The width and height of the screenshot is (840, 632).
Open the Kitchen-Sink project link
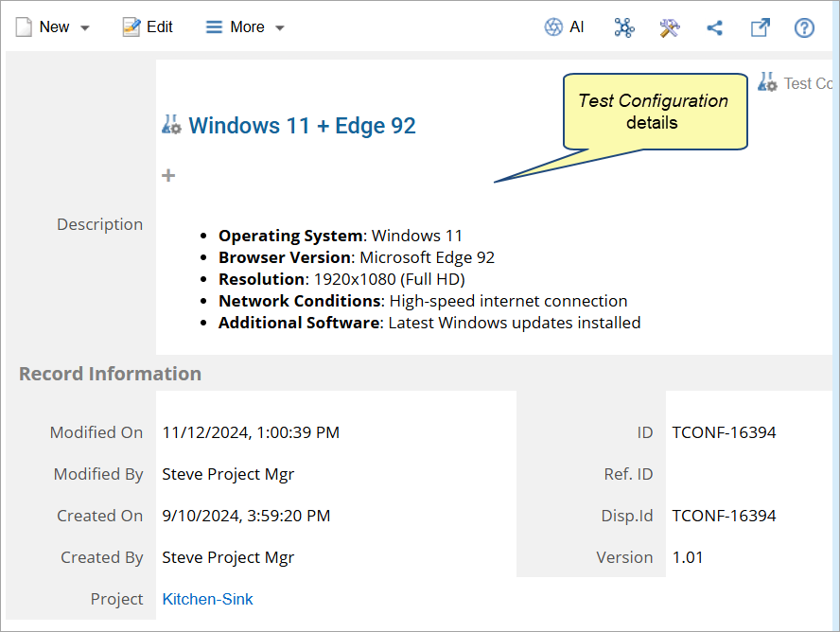tap(207, 599)
